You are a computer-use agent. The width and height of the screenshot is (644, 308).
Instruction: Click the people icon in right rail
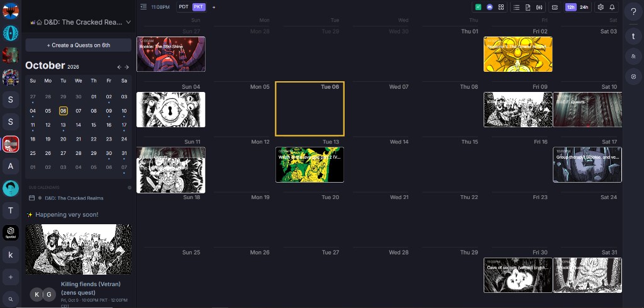633,56
